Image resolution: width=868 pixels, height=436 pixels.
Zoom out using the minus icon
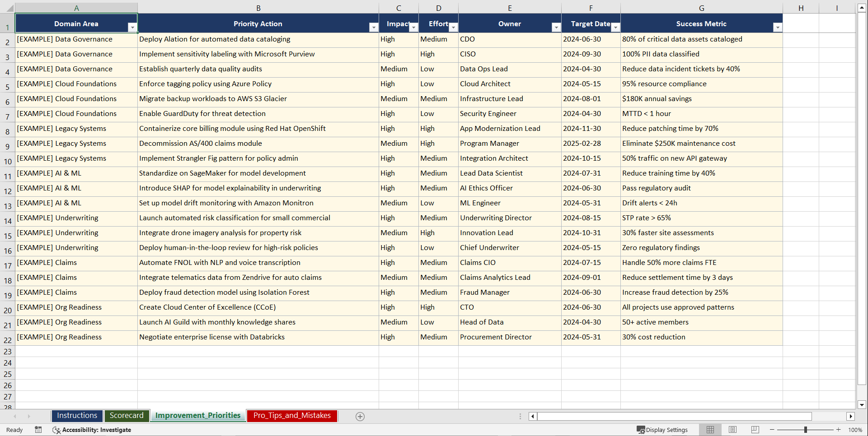point(772,430)
